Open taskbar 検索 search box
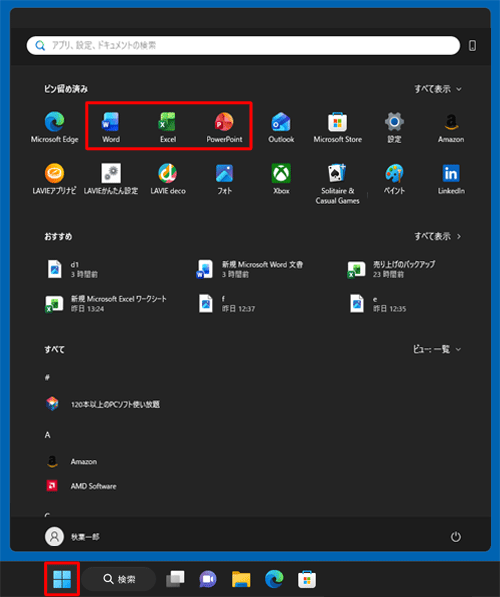Image resolution: width=500 pixels, height=597 pixels. tap(119, 579)
